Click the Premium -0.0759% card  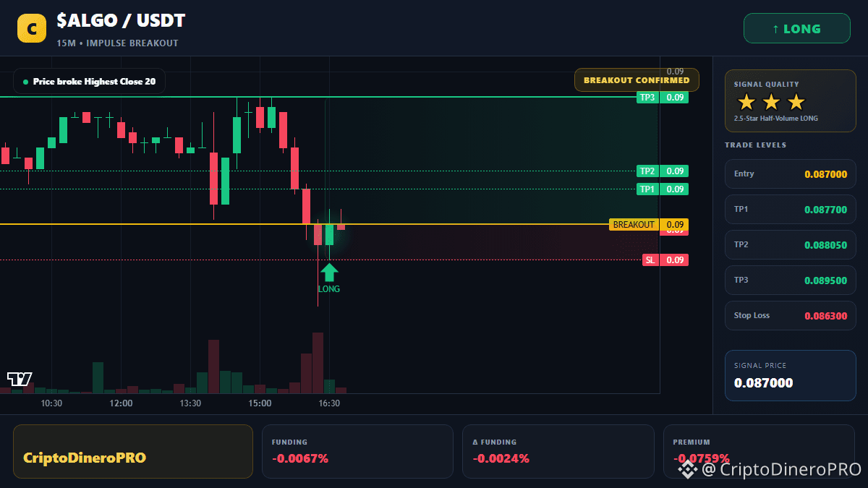(x=759, y=451)
